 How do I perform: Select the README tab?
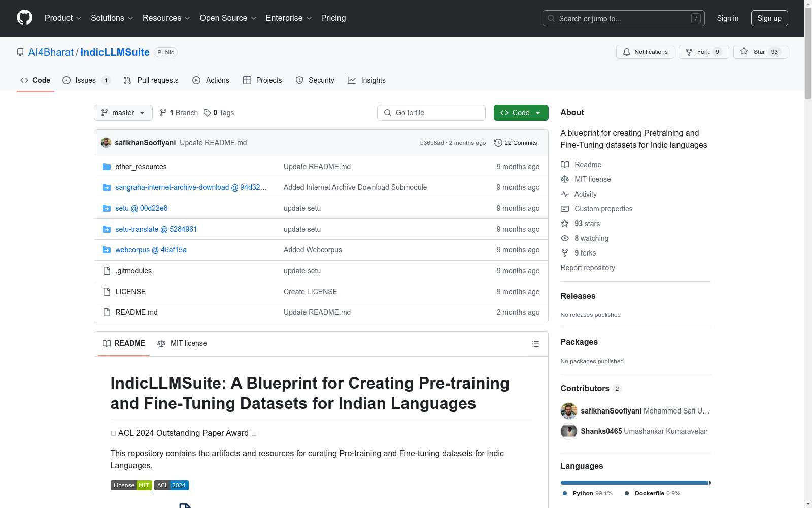124,343
